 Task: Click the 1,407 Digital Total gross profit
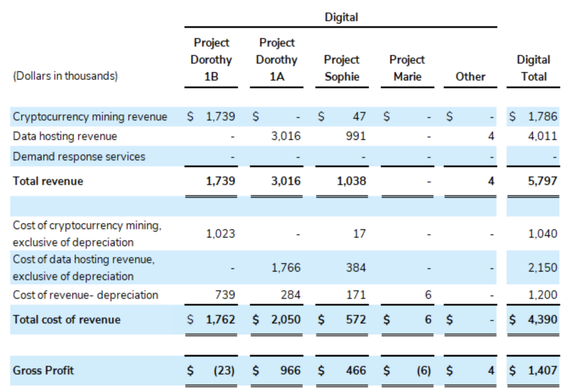pyautogui.click(x=542, y=371)
